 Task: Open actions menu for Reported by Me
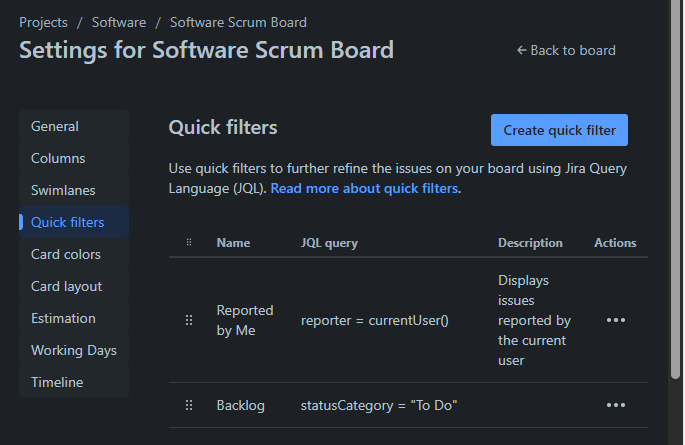(616, 320)
